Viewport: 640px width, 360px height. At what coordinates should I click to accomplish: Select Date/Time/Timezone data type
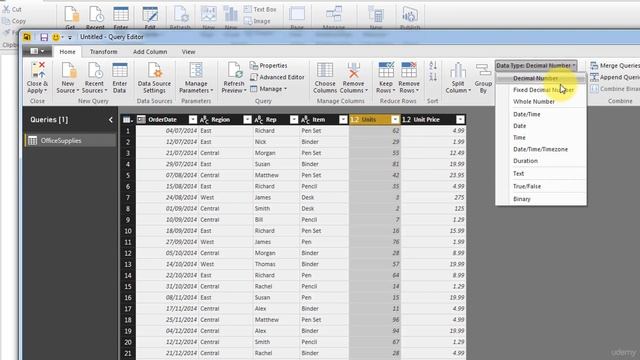click(x=541, y=149)
